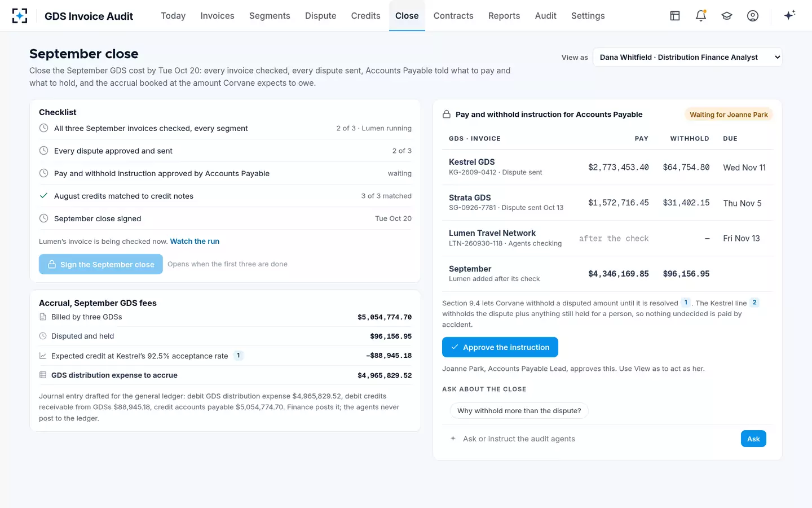Click 'KG-2609-0412 · Dispute sent' invoice reference
The image size is (812, 508).
click(x=496, y=173)
